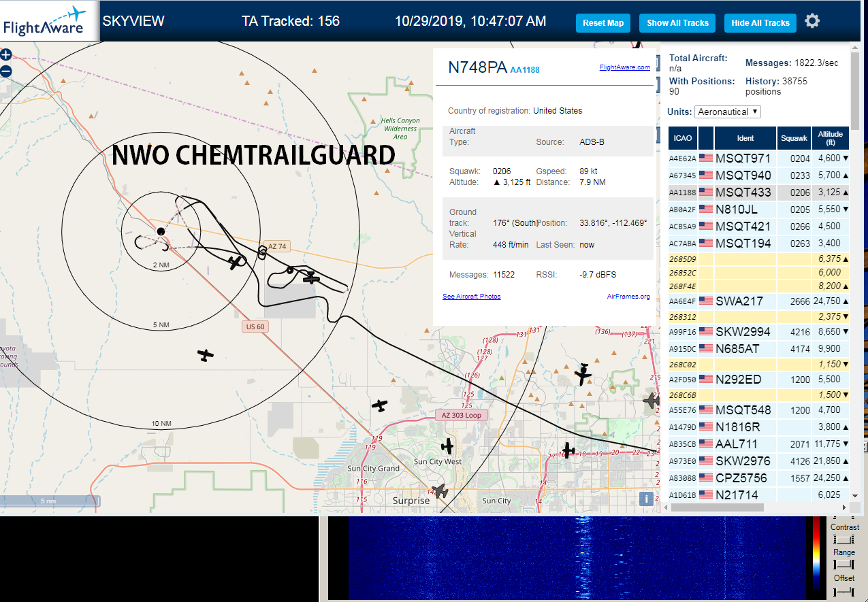Click the vertical scrollbar up arrow
The image size is (868, 602).
pos(856,48)
